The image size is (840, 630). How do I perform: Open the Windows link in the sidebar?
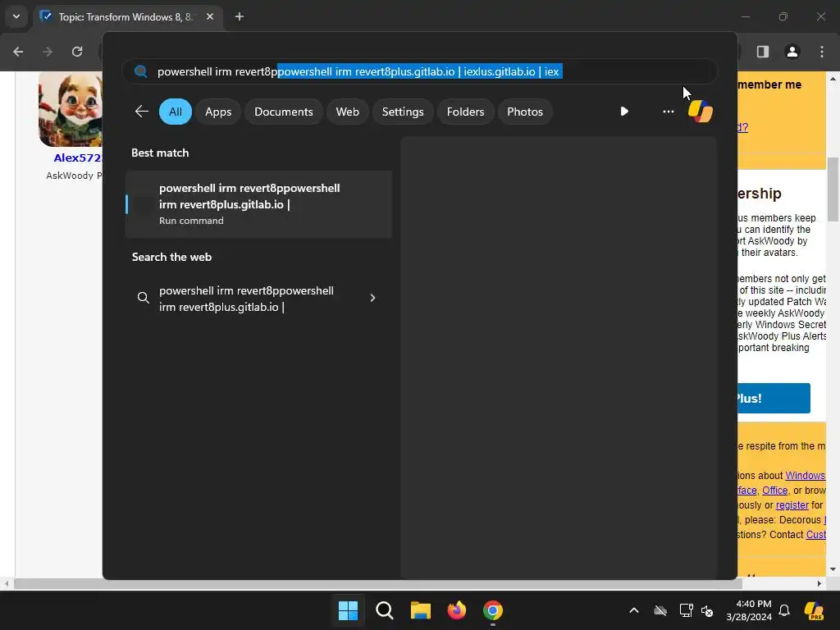[806, 476]
